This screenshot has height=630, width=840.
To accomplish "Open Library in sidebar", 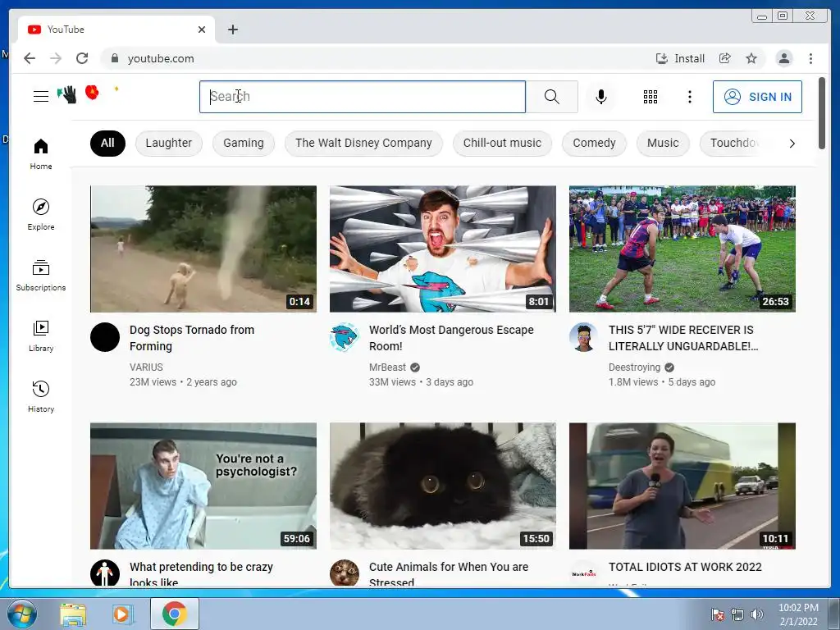I will (41, 336).
